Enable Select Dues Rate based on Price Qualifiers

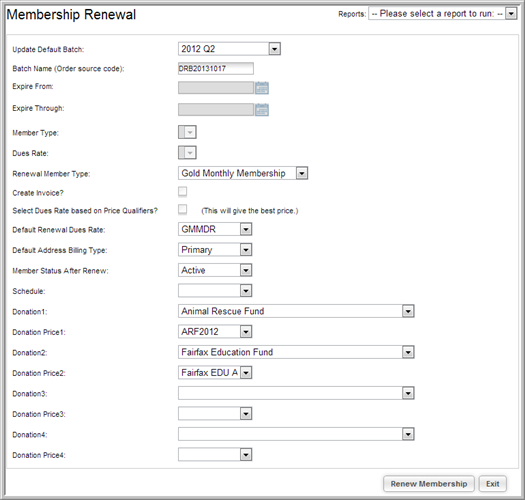(182, 210)
